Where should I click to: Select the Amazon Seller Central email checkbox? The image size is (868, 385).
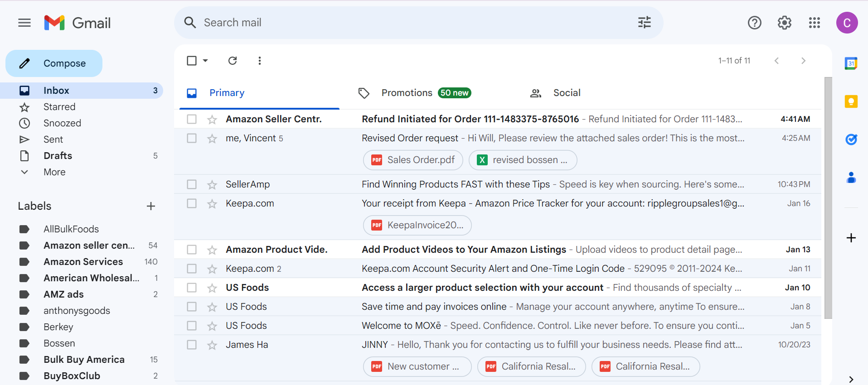192,119
